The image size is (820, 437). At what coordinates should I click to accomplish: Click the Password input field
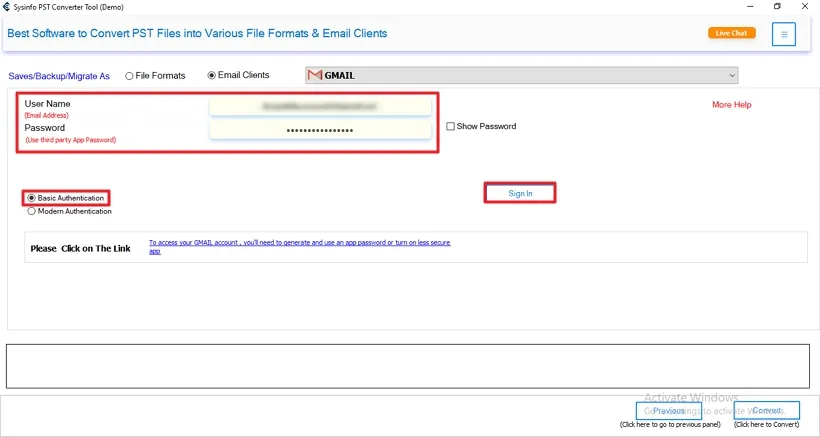point(320,131)
